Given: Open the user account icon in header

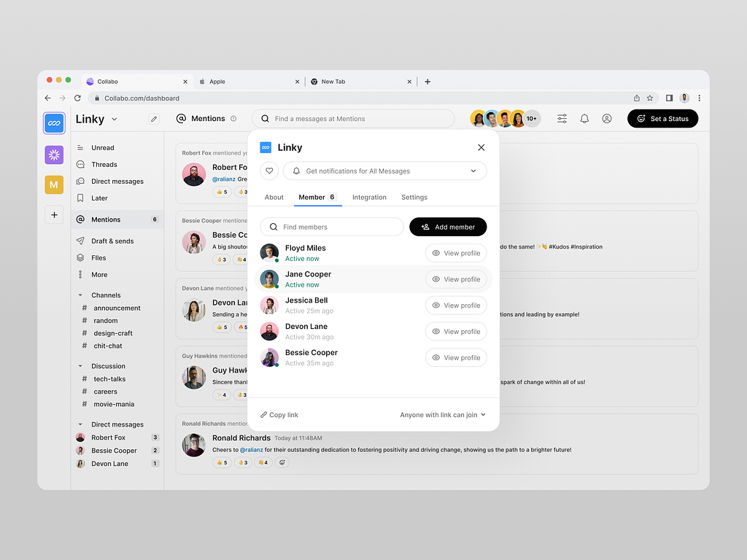Looking at the screenshot, I should coord(607,119).
